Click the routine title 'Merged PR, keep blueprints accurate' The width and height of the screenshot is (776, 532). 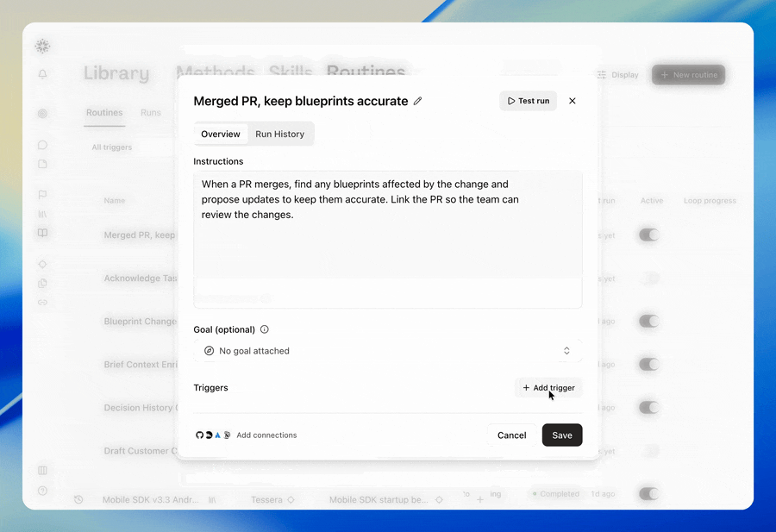pyautogui.click(x=300, y=101)
